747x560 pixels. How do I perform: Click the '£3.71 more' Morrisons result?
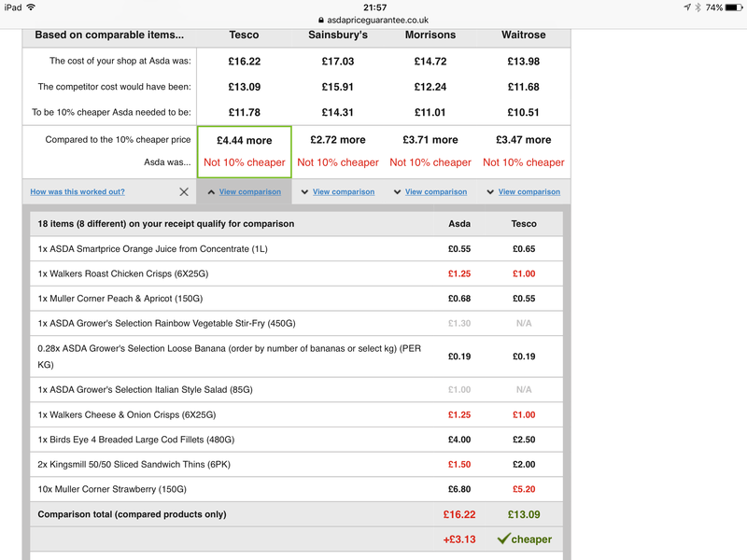coord(430,140)
